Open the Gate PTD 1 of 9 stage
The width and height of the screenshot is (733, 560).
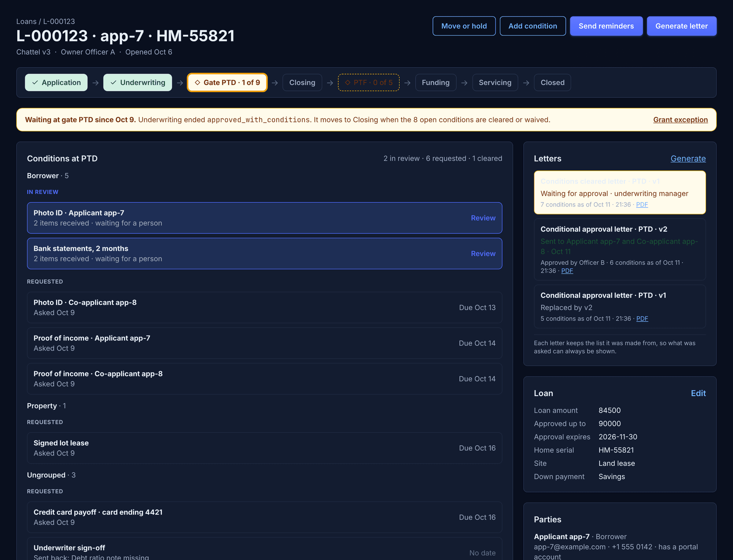coord(227,82)
